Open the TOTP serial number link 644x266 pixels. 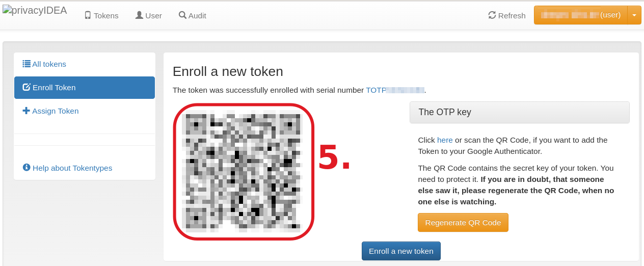(395, 90)
